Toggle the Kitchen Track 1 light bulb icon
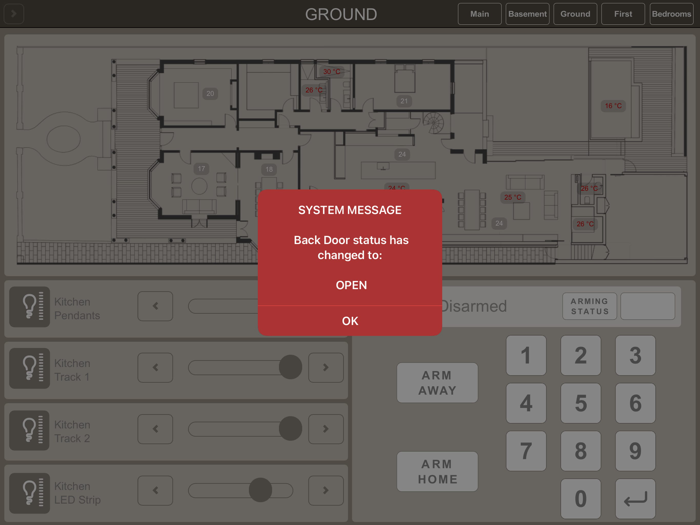 [x=29, y=368]
